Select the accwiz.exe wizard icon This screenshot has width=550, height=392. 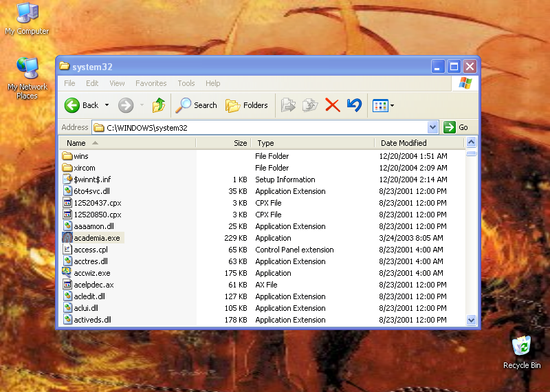(x=67, y=272)
